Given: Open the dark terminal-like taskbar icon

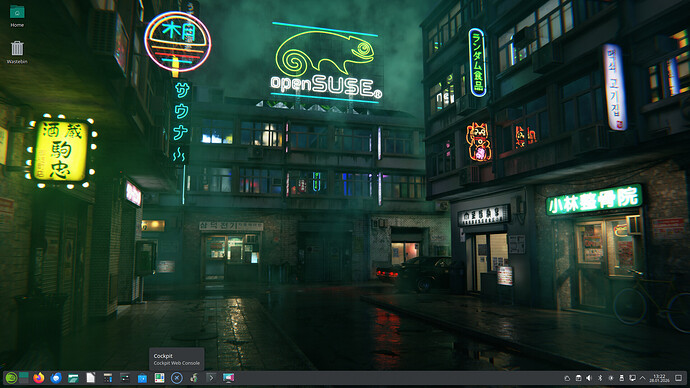Looking at the screenshot, I should pyautogui.click(x=125, y=378).
